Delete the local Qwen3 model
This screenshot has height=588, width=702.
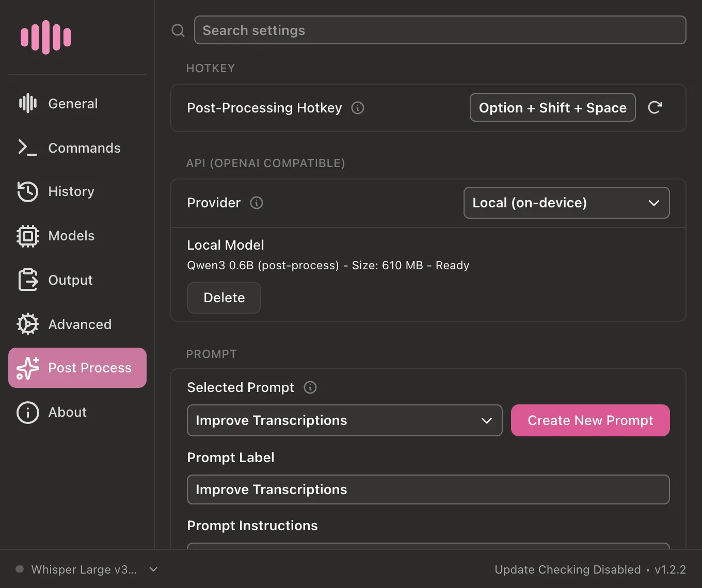pyautogui.click(x=224, y=298)
